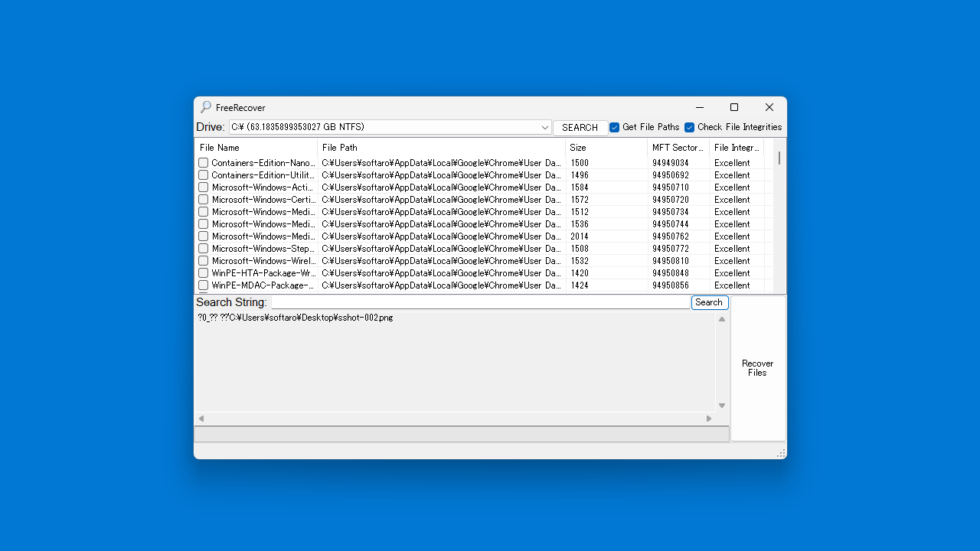Click the file list vertical scrollbar thumb
The width and height of the screenshot is (980, 551).
[x=779, y=158]
